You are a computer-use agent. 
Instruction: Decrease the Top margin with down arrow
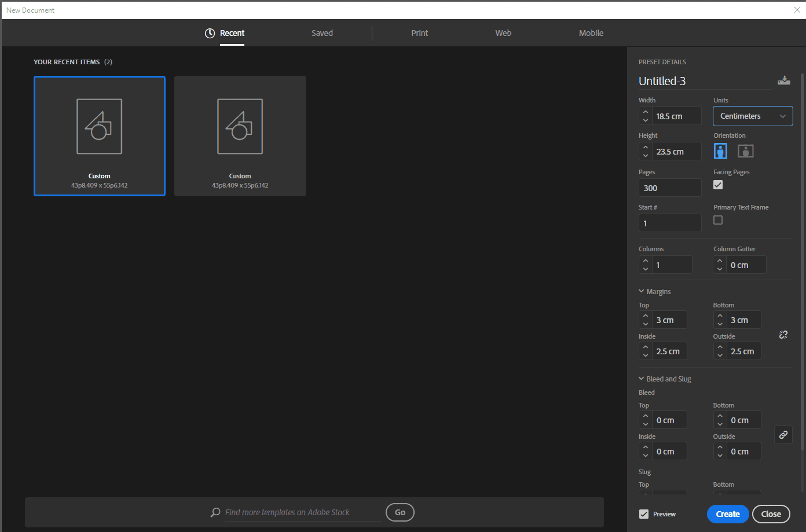[x=646, y=324]
